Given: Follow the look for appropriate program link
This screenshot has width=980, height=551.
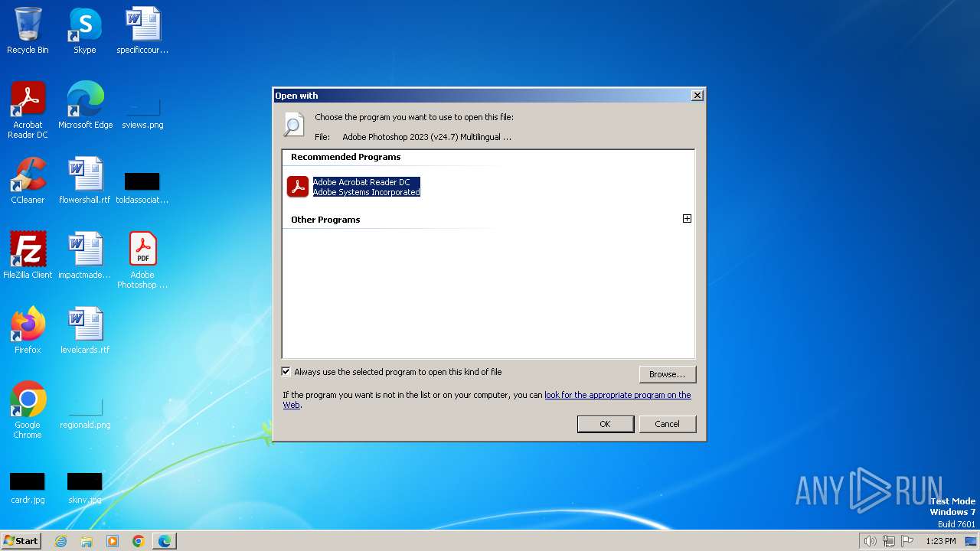Looking at the screenshot, I should (x=617, y=395).
